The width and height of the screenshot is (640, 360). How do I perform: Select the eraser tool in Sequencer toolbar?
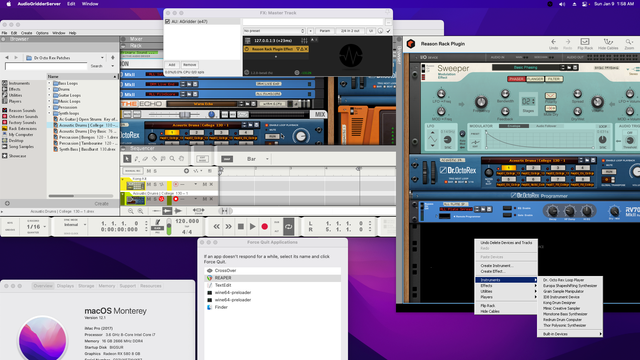tap(145, 159)
